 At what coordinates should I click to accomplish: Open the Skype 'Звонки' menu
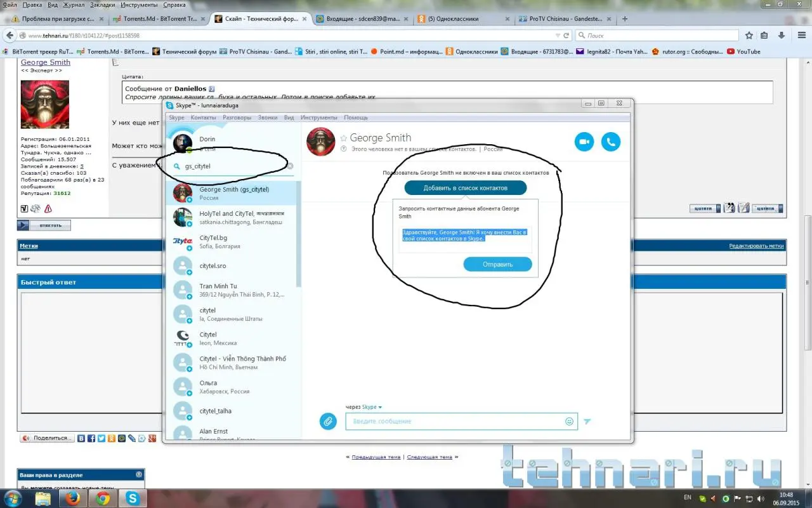[268, 117]
